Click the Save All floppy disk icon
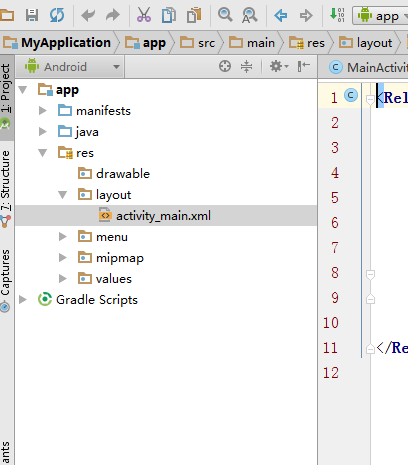 (32, 15)
